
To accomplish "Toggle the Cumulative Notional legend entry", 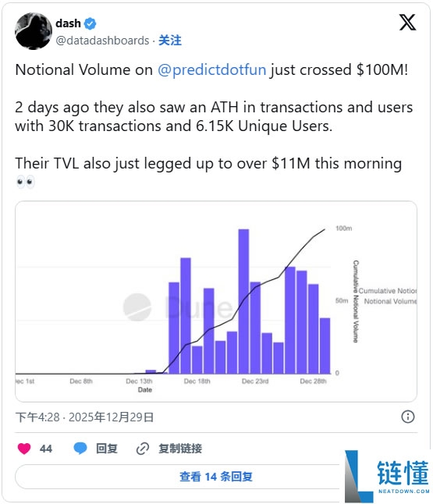I will click(387, 291).
